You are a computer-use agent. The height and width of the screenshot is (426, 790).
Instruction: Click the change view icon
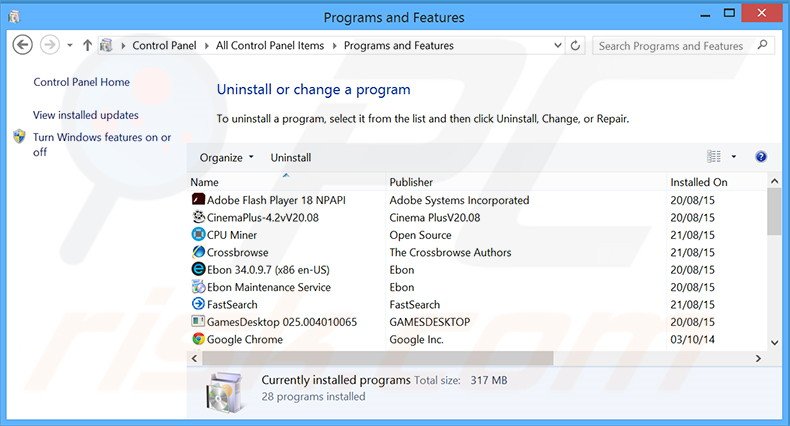[x=714, y=157]
